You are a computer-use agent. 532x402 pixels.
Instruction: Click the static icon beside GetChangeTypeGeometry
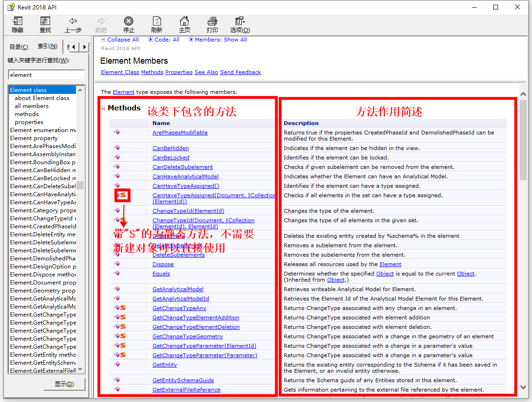point(119,336)
